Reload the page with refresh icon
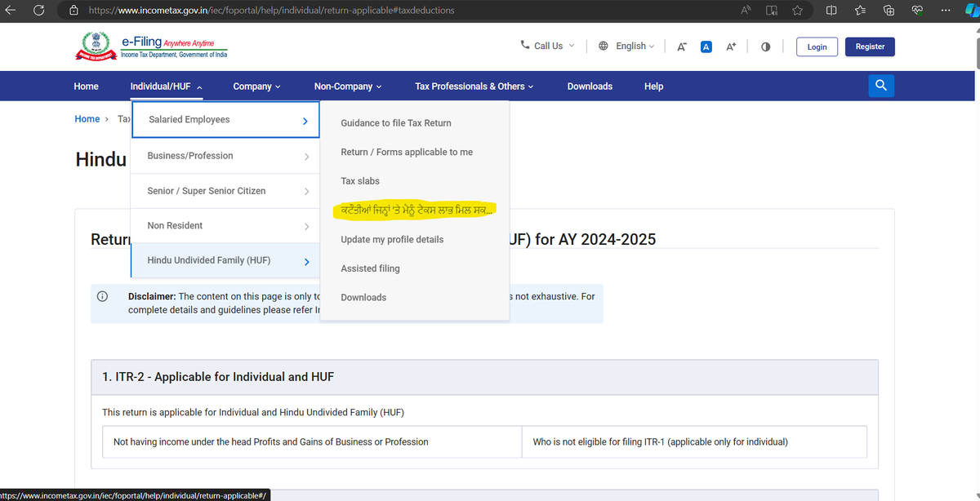 click(39, 11)
